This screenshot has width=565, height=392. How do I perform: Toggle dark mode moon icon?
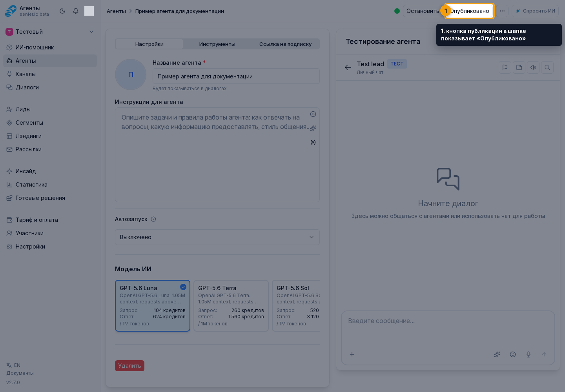tap(62, 11)
